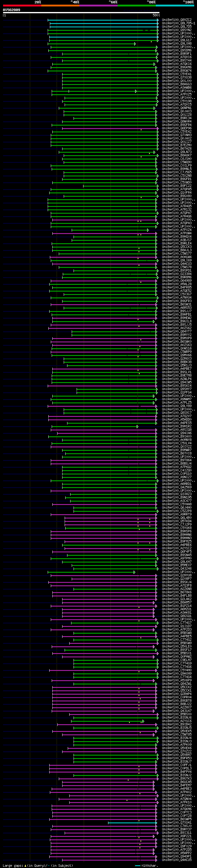This screenshot has height=868, width=197.
Task: Click label UniRef100_C7J565
Action: pyautogui.click(x=177, y=172)
